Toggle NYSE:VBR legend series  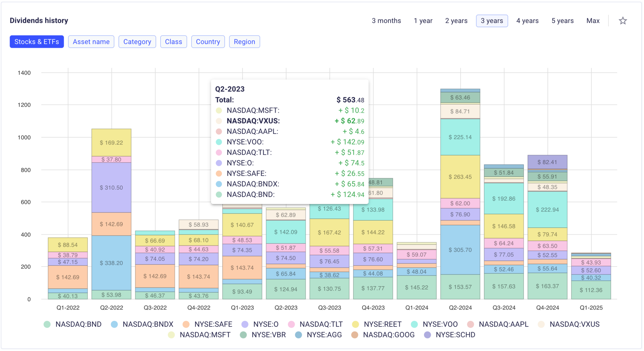(x=263, y=335)
